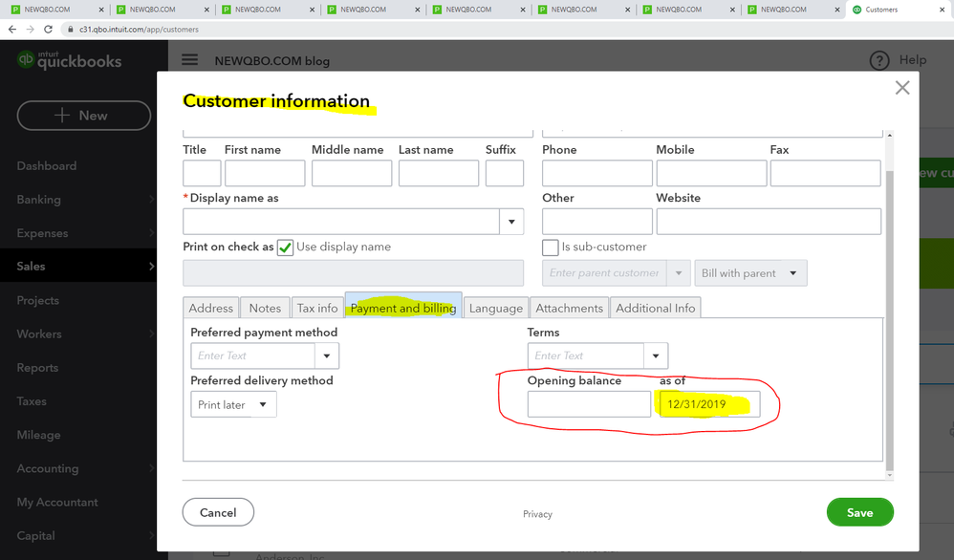Check the Is sub-customer checkbox
This screenshot has height=560, width=954.
click(550, 248)
